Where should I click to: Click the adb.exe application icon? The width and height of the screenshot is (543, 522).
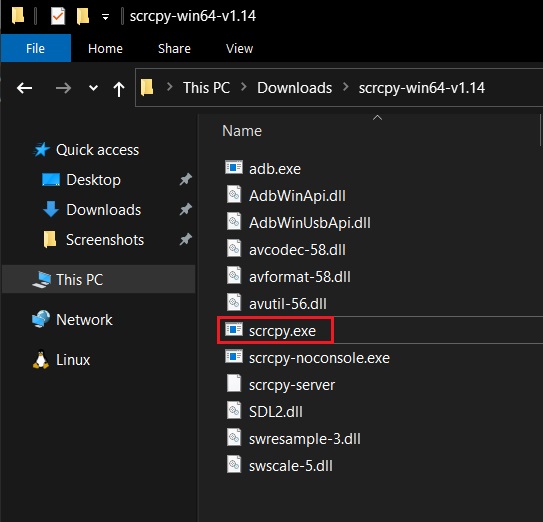(x=234, y=167)
